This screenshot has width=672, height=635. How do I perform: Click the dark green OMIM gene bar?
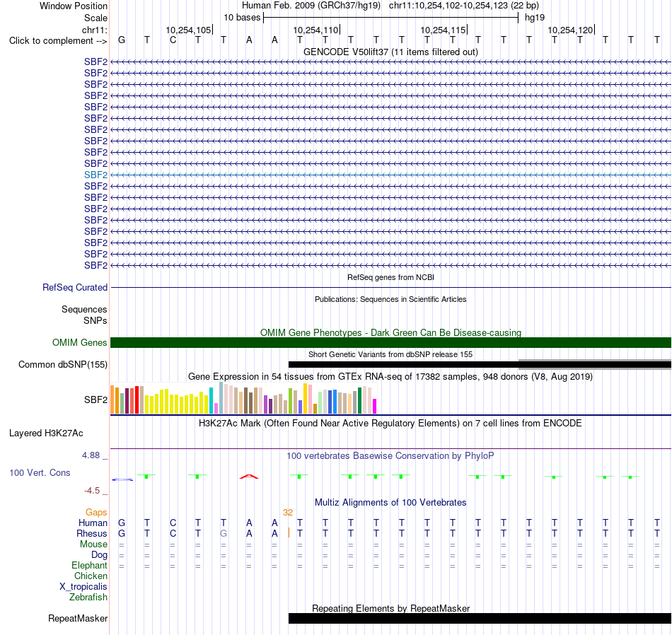pos(390,342)
